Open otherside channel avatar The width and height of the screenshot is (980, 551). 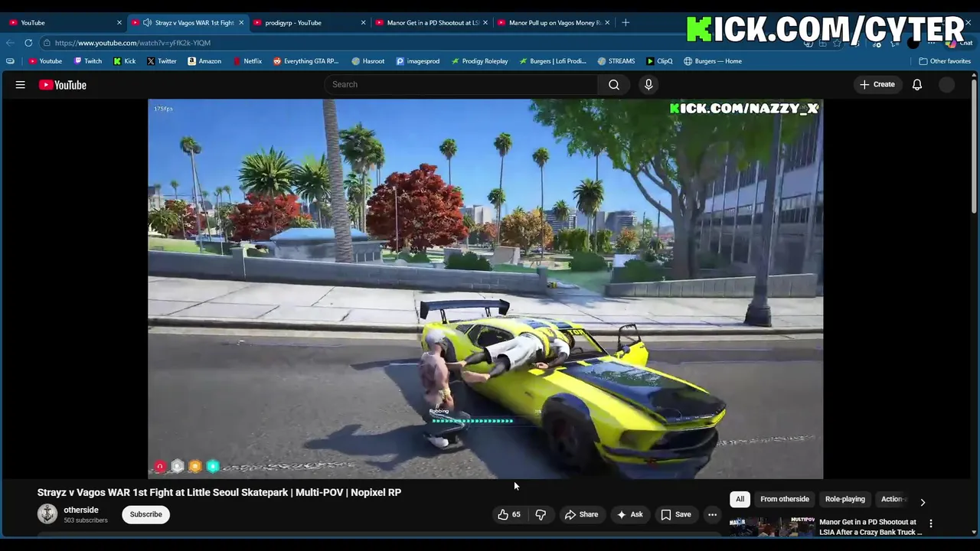(x=47, y=514)
